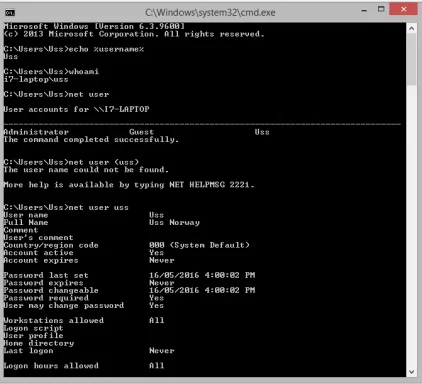This screenshot has width=422, height=384.
Task: Click 'The user name could not be found.'
Action: click(86, 170)
